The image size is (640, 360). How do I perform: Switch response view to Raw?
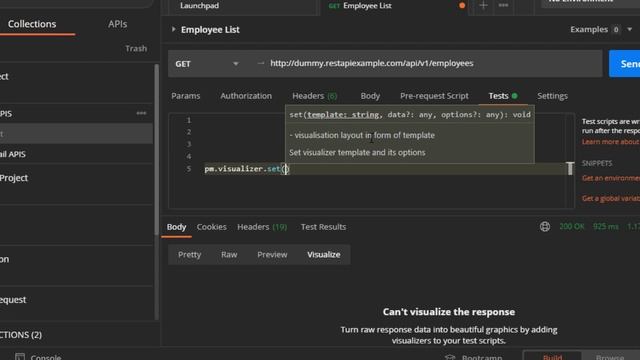(x=229, y=255)
